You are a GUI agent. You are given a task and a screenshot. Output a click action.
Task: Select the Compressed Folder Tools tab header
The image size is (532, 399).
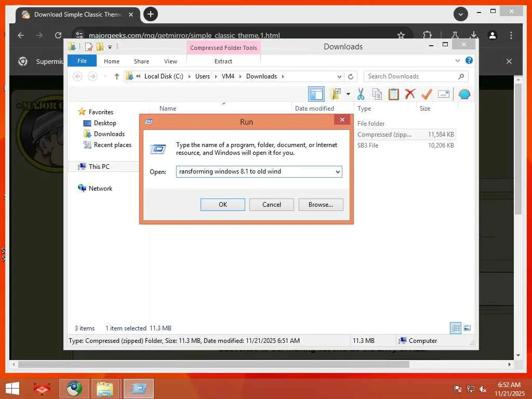[x=223, y=48]
